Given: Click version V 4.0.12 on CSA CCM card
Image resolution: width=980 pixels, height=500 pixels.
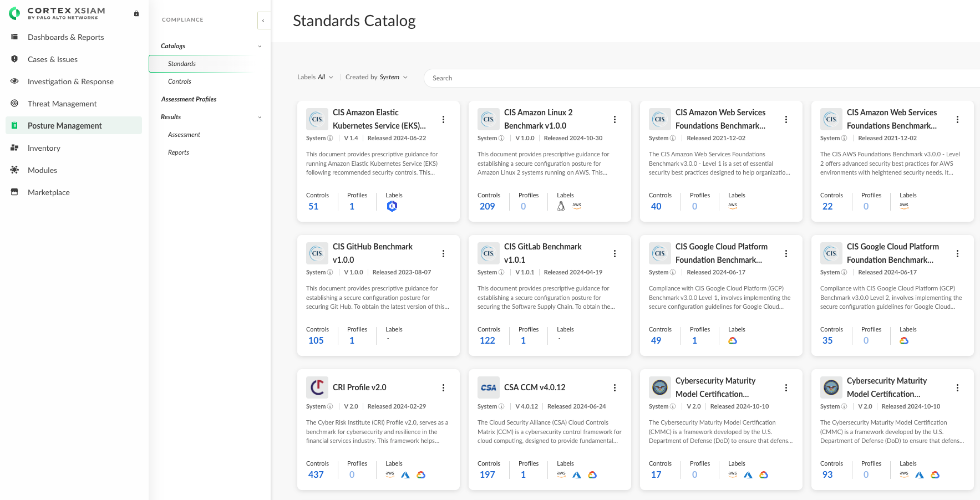Looking at the screenshot, I should pos(526,406).
